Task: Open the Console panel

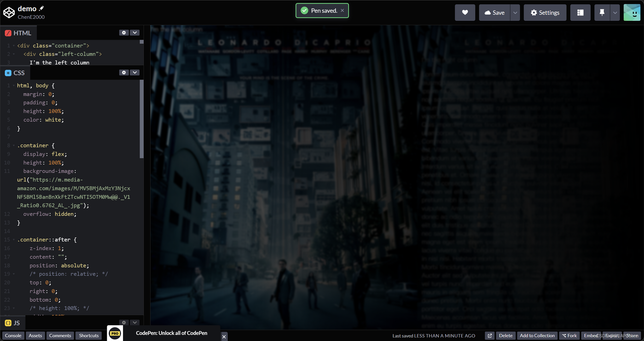Action: (13, 336)
